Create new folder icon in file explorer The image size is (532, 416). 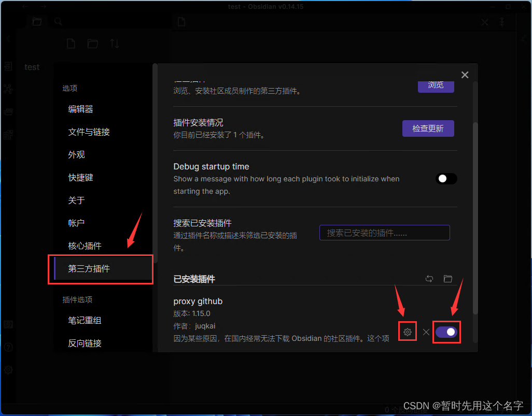pyautogui.click(x=93, y=44)
